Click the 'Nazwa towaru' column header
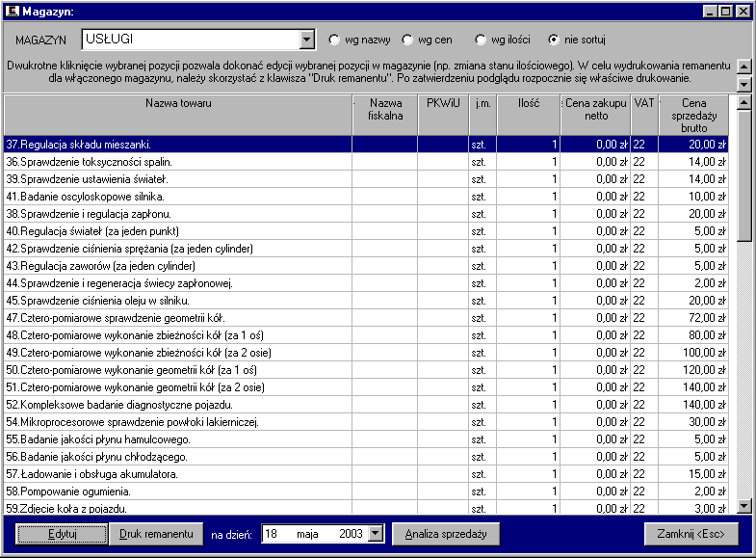756x558 pixels. point(178,103)
